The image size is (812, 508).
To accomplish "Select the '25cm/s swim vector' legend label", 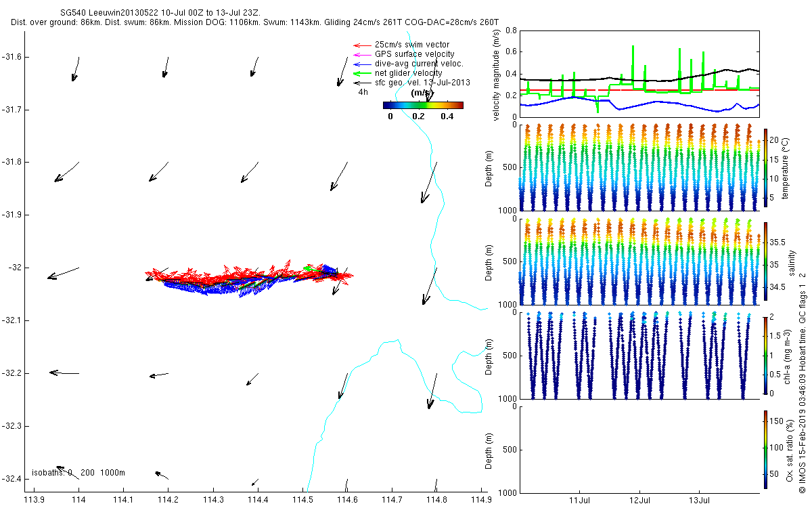I will coord(411,45).
